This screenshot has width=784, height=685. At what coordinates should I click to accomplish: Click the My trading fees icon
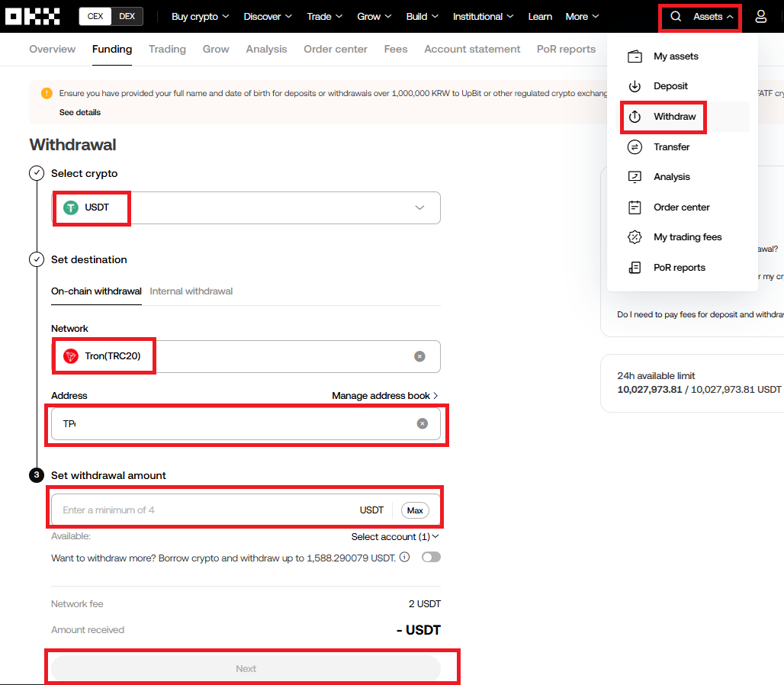coord(635,237)
